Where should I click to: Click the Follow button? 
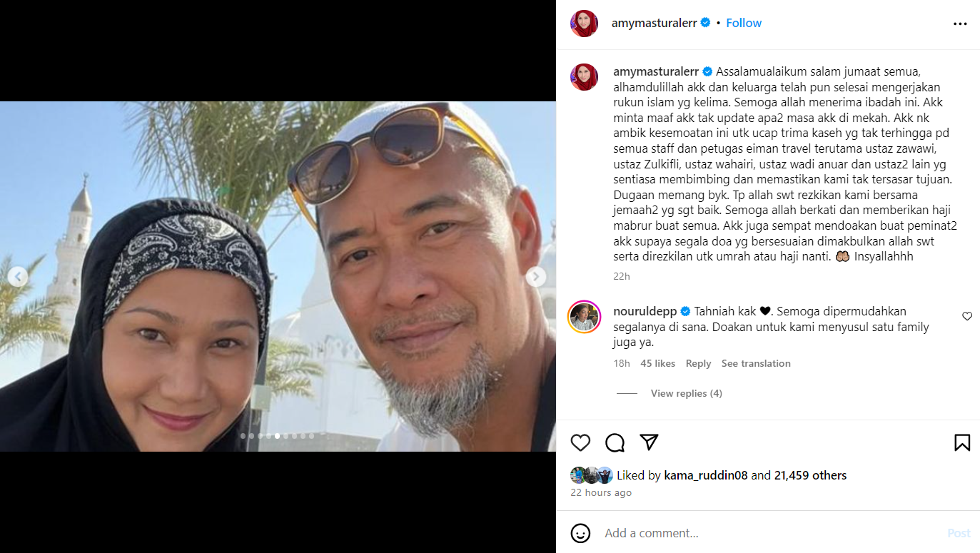[x=744, y=23]
